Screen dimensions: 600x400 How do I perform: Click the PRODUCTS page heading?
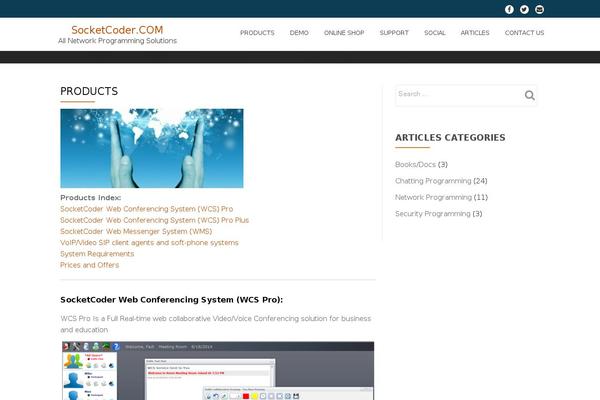89,91
